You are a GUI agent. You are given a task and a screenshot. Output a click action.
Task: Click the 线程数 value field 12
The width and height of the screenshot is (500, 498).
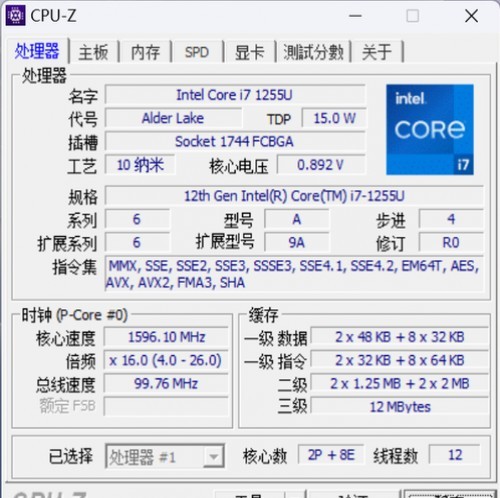coord(455,455)
